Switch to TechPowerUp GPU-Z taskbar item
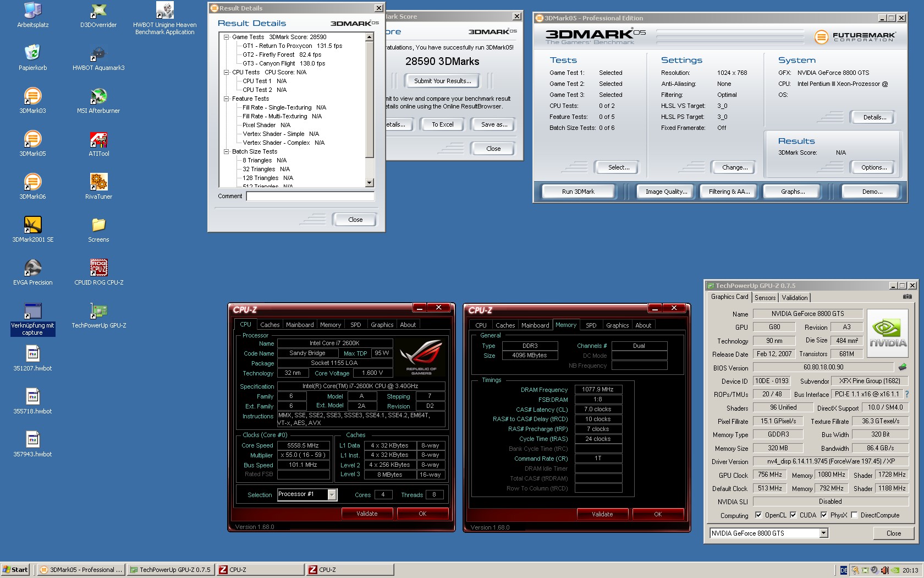The height and width of the screenshot is (578, 924). (x=170, y=570)
